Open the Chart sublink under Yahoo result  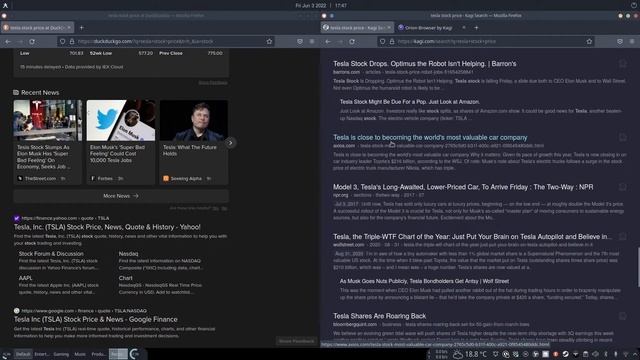pos(125,278)
